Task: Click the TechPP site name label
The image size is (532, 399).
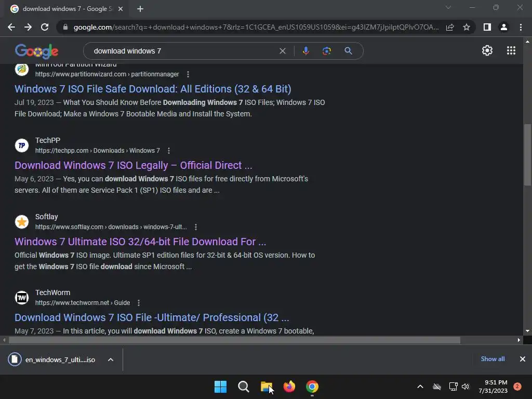Action: [47, 140]
